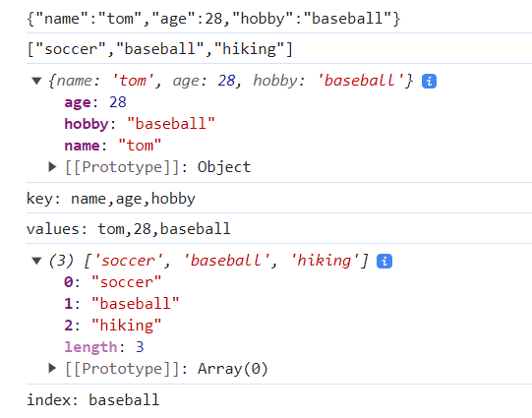Select the 'index: baseball' log line

(93, 399)
